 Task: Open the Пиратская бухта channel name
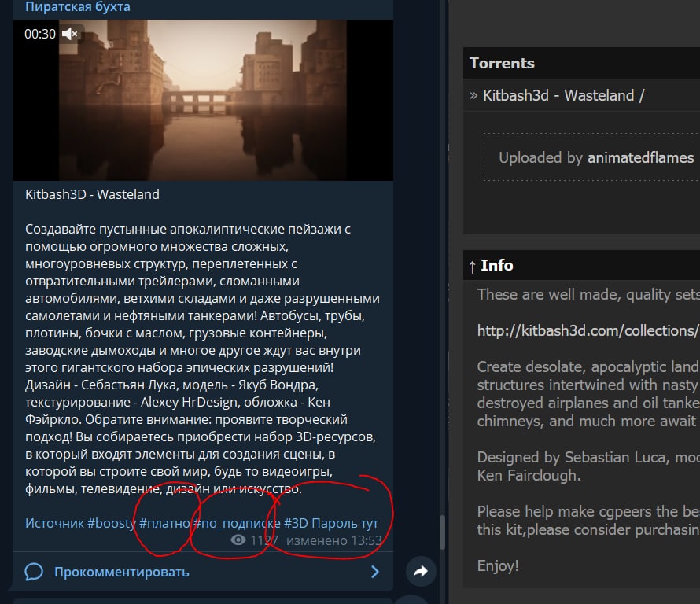tap(78, 7)
